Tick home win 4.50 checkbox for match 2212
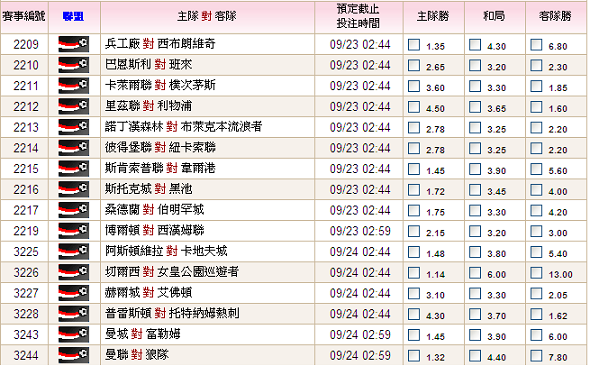Image resolution: width=590 pixels, height=366 pixels. (414, 107)
